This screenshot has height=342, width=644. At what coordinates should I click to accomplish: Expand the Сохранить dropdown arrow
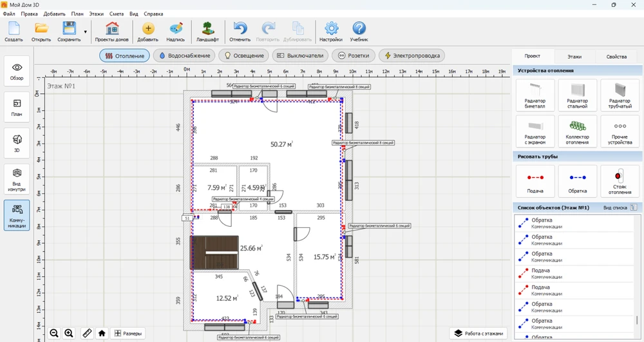(x=86, y=32)
